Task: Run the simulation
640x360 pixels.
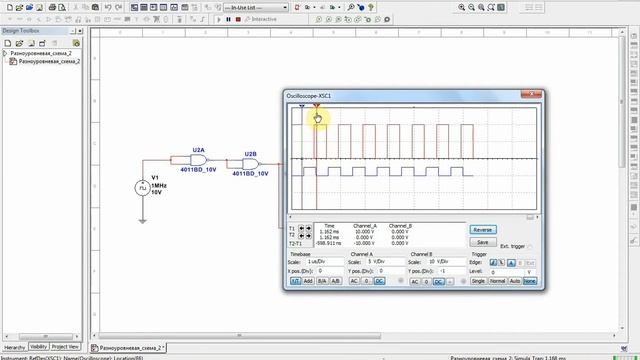Action: [x=219, y=19]
